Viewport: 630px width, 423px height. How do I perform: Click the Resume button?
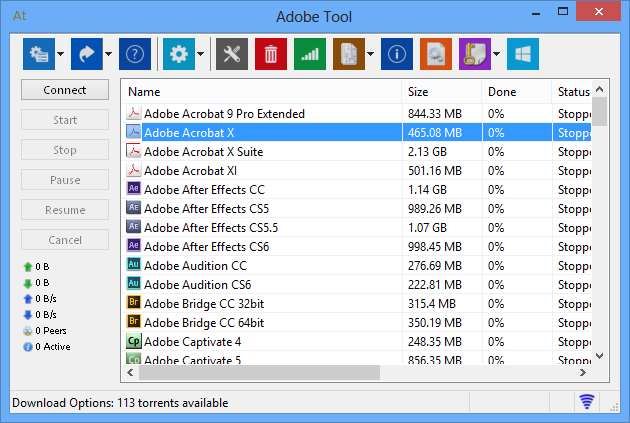click(x=65, y=210)
